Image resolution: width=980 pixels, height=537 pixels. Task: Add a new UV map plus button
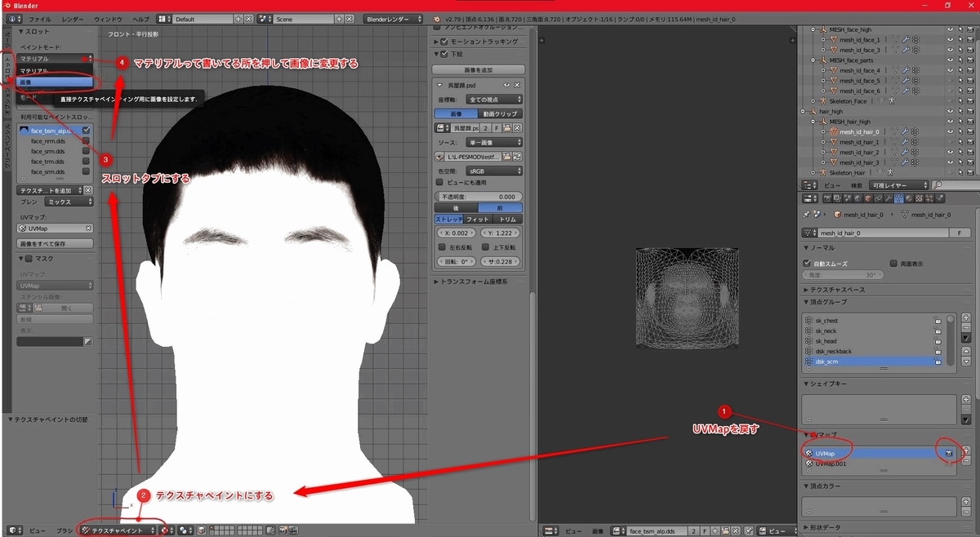(967, 450)
